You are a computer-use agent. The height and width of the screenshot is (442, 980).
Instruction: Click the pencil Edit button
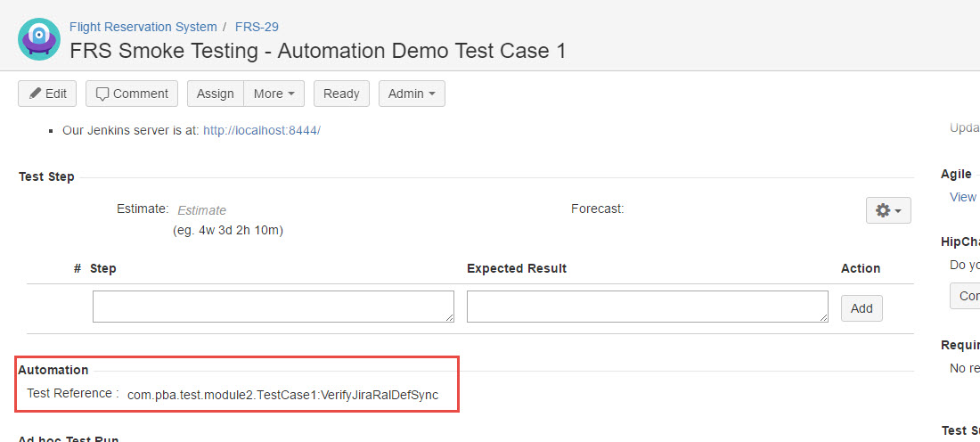[x=47, y=94]
